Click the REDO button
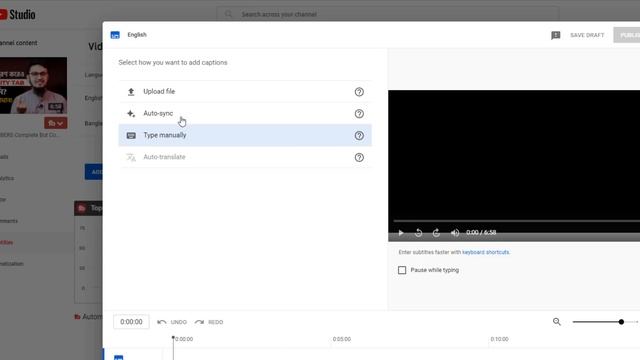 click(x=209, y=322)
